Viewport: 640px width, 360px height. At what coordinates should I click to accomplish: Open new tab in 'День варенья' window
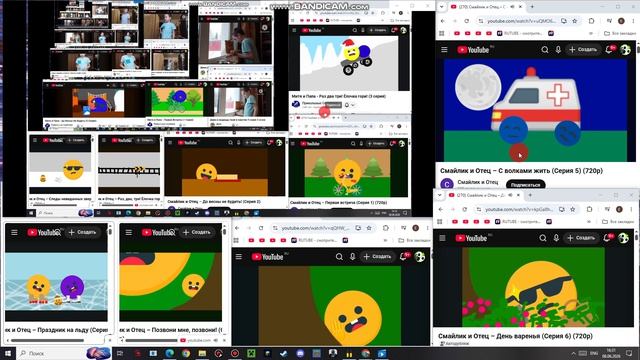pos(530,195)
